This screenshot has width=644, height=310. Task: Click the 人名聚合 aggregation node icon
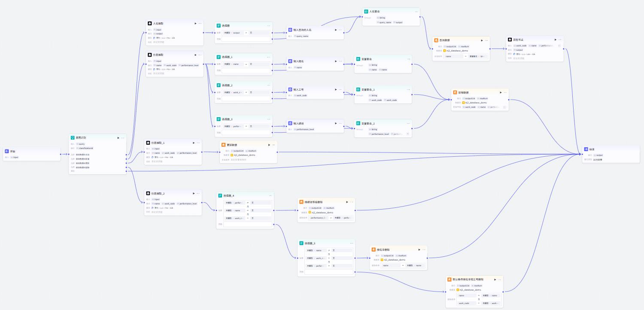tap(366, 12)
